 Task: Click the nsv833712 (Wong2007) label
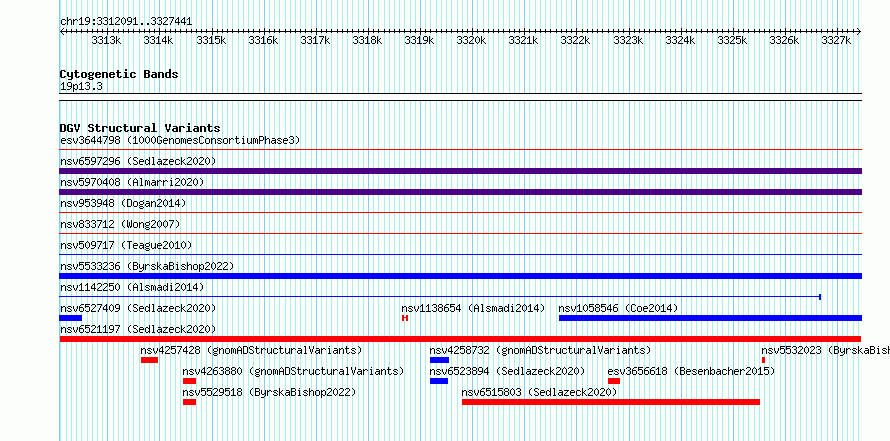point(120,224)
